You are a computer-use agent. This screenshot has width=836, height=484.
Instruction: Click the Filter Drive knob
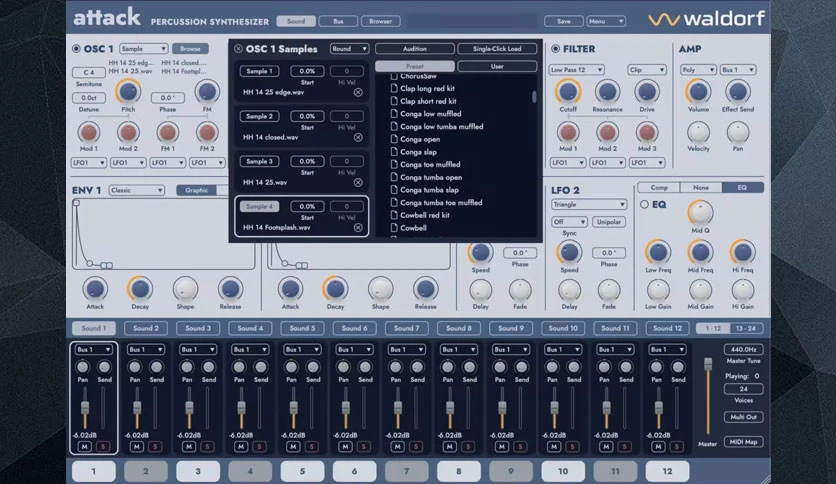click(647, 92)
